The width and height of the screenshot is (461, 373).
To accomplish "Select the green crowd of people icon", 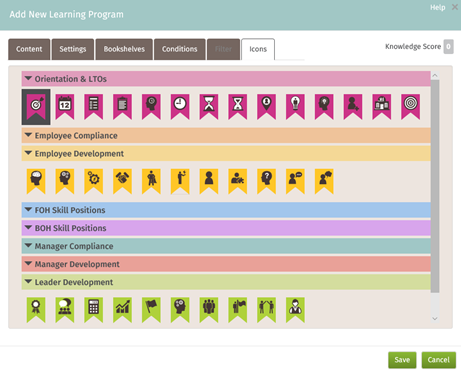I will (209, 310).
